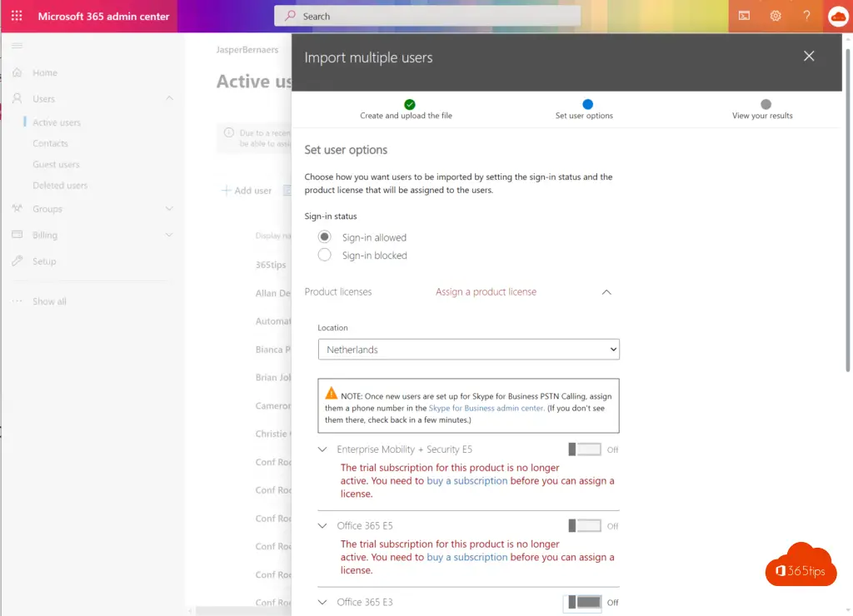Open the Skype for Business admin center link
853x616 pixels.
[x=486, y=408]
